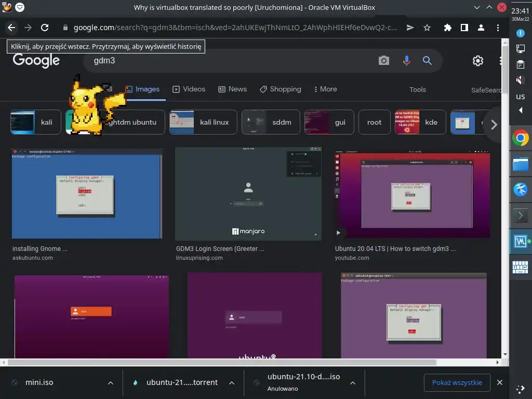Image resolution: width=532 pixels, height=399 pixels.
Task: Open the virtual keyboard panel icon
Action: coord(520,268)
